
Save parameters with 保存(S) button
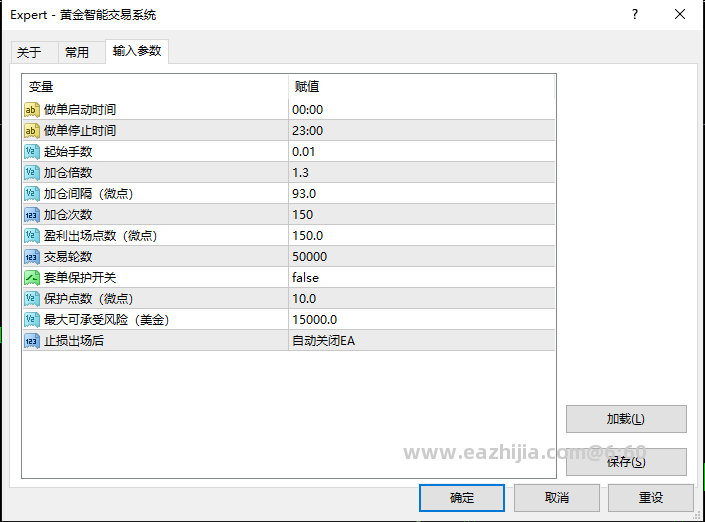coord(626,462)
